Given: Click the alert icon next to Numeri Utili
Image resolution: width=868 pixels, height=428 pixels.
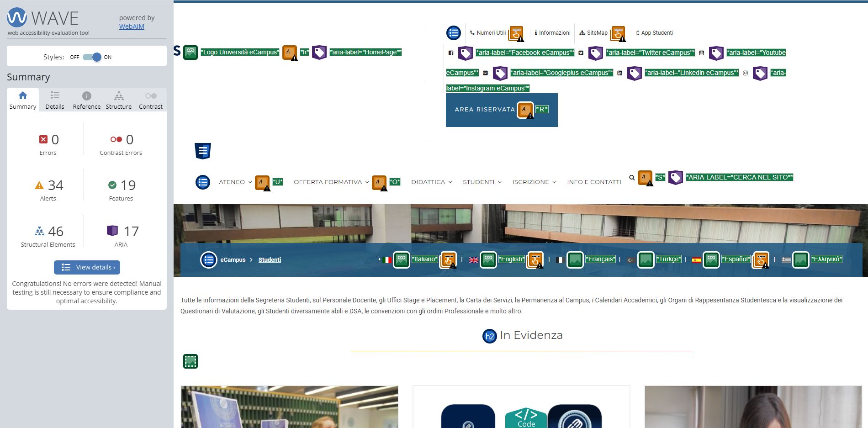Looking at the screenshot, I should [517, 34].
